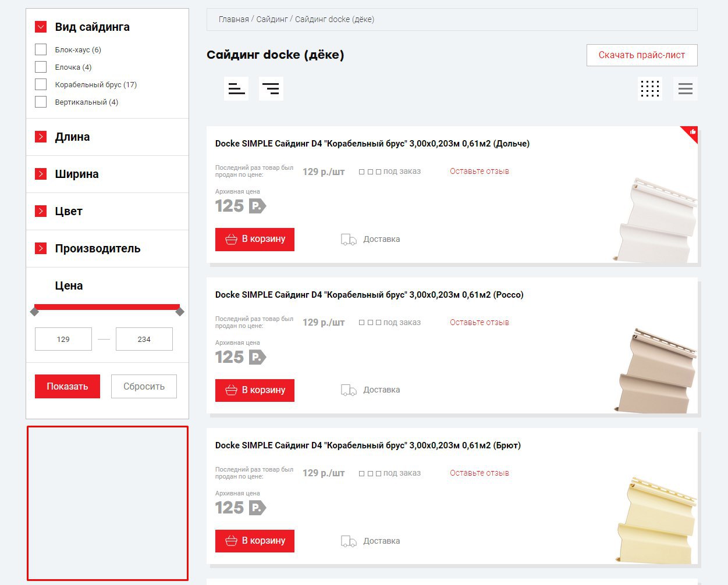The height and width of the screenshot is (585, 728).
Task: Go to Главная breadcrumb
Action: point(234,19)
